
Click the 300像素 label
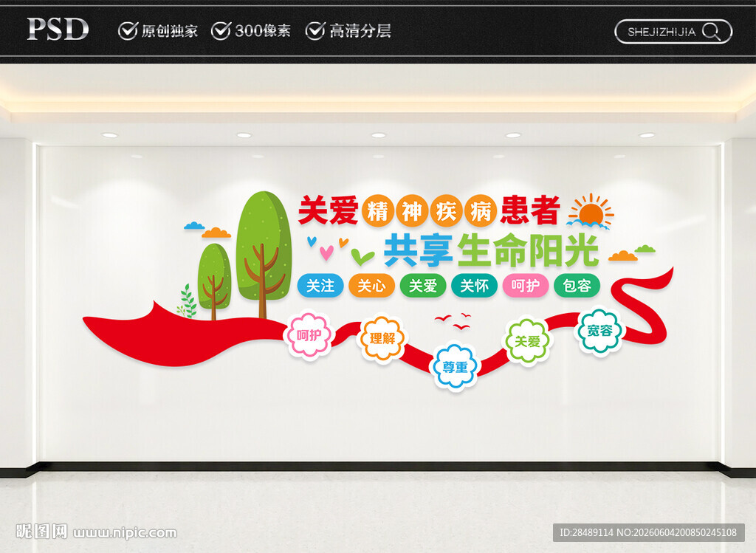click(263, 31)
